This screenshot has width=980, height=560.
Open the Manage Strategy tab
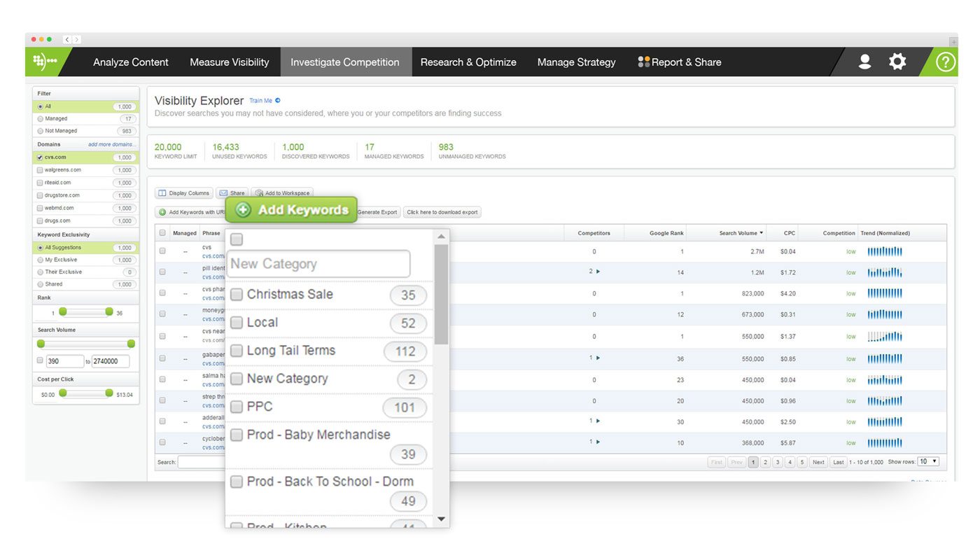click(577, 62)
